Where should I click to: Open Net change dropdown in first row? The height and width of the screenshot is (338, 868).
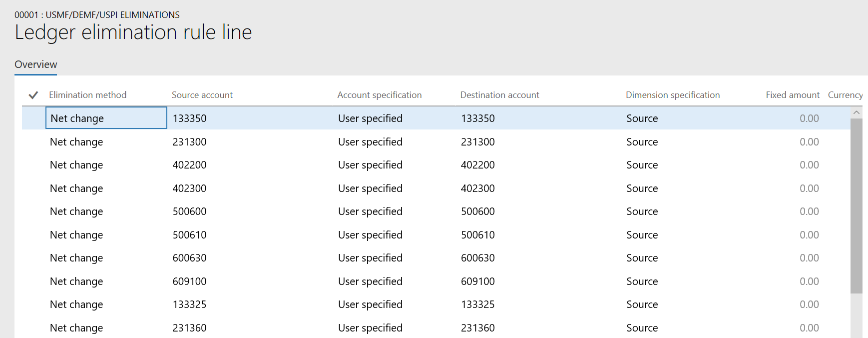coord(106,118)
